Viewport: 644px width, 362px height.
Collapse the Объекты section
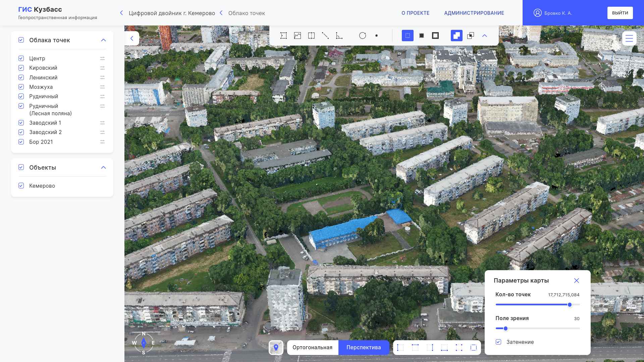pyautogui.click(x=103, y=168)
